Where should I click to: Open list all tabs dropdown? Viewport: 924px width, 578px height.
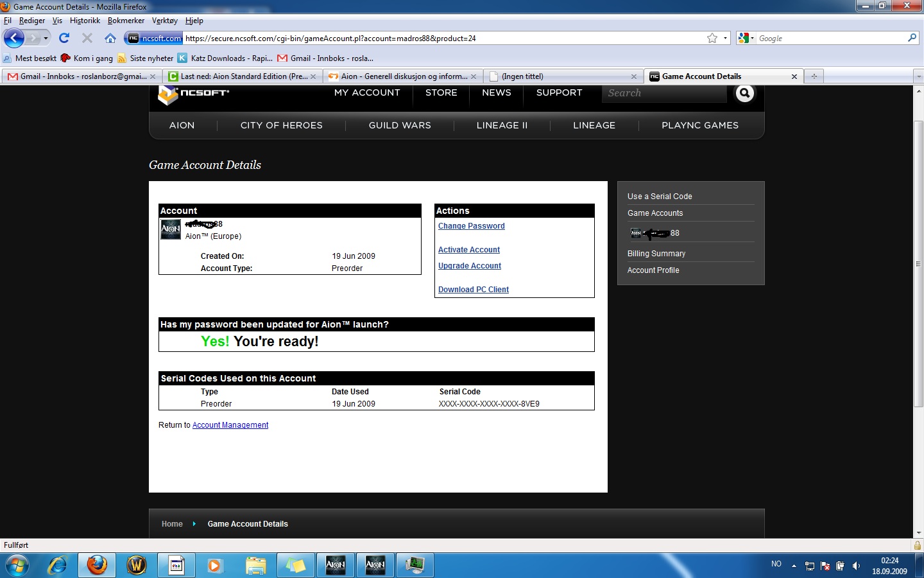coord(918,76)
